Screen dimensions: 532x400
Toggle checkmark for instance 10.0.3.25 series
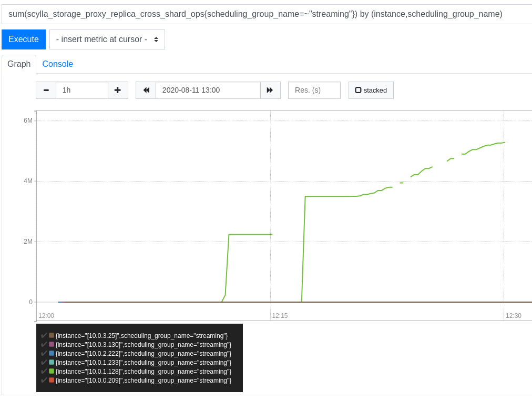[x=44, y=335]
